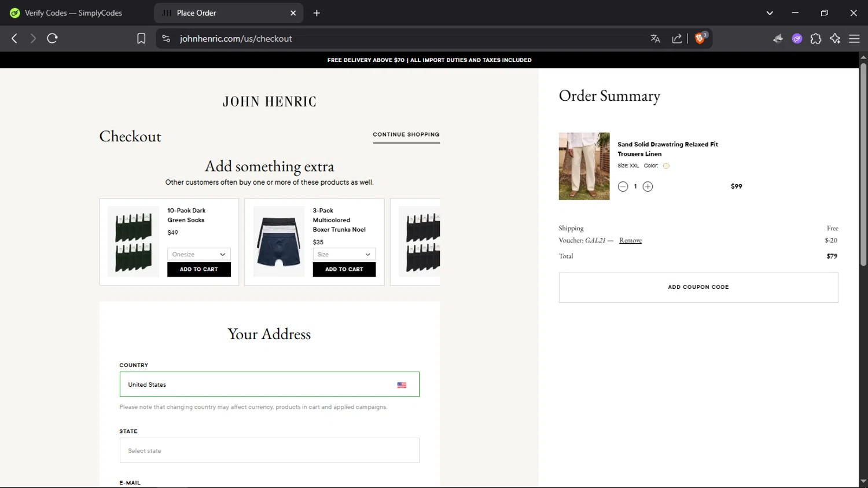Click the page vertical scrollbar thumb
The width and height of the screenshot is (868, 488).
tap(863, 164)
